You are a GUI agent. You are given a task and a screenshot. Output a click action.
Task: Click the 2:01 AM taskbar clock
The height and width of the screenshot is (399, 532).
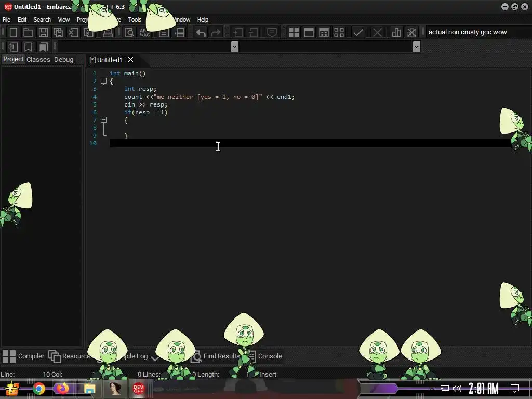pos(484,389)
